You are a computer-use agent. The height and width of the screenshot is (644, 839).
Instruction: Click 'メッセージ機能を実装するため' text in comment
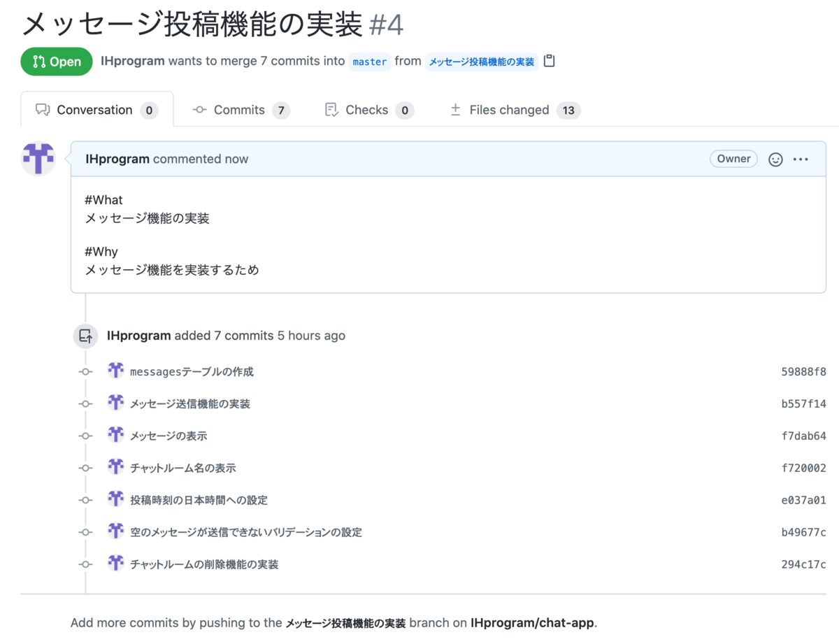coord(172,270)
